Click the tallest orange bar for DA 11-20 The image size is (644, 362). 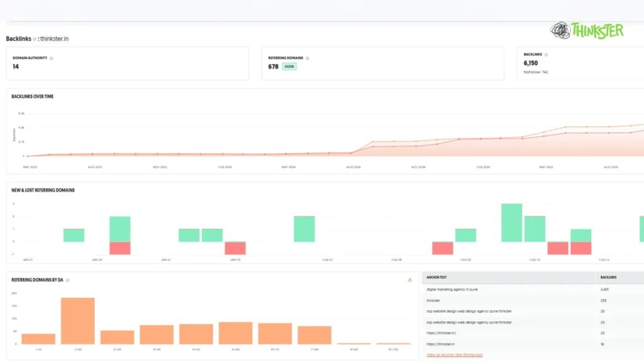78,321
